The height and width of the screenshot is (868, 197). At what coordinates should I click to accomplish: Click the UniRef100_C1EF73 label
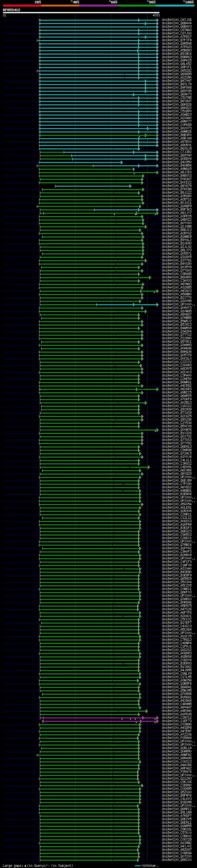pos(177,721)
